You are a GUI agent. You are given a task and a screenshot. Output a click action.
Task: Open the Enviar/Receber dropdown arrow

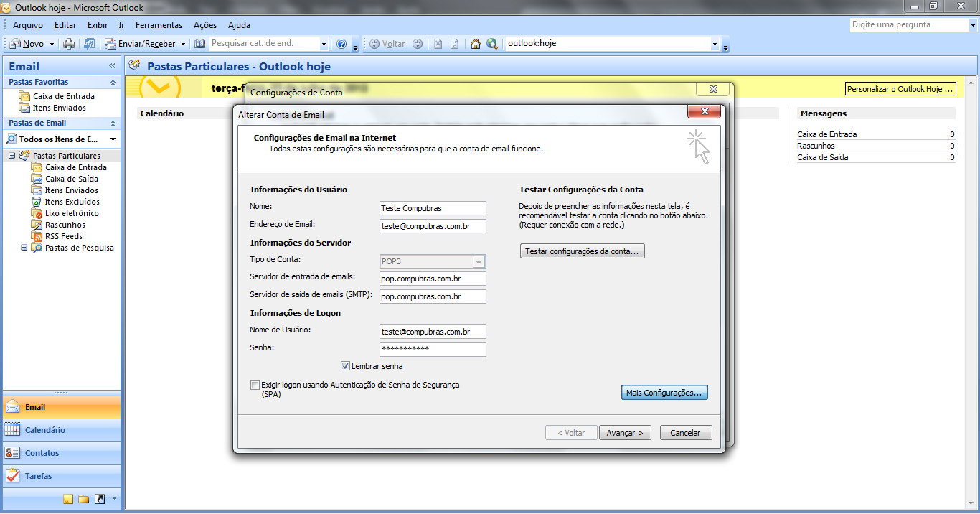pyautogui.click(x=183, y=44)
